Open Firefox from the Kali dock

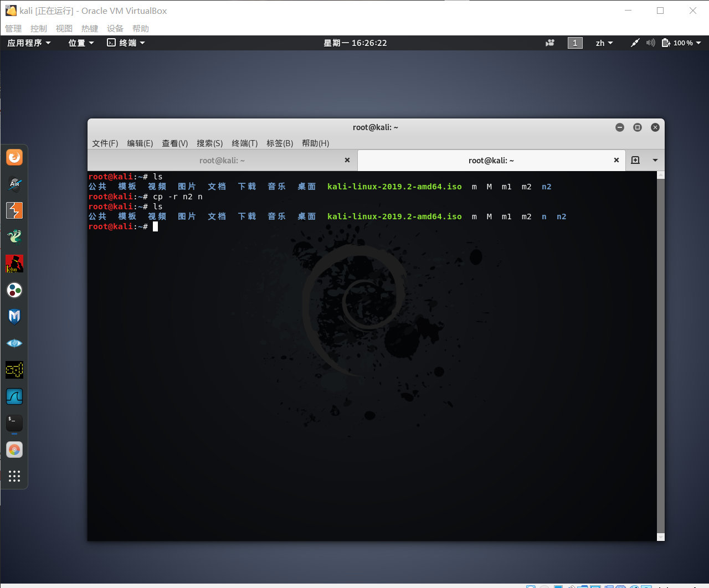[x=14, y=157]
